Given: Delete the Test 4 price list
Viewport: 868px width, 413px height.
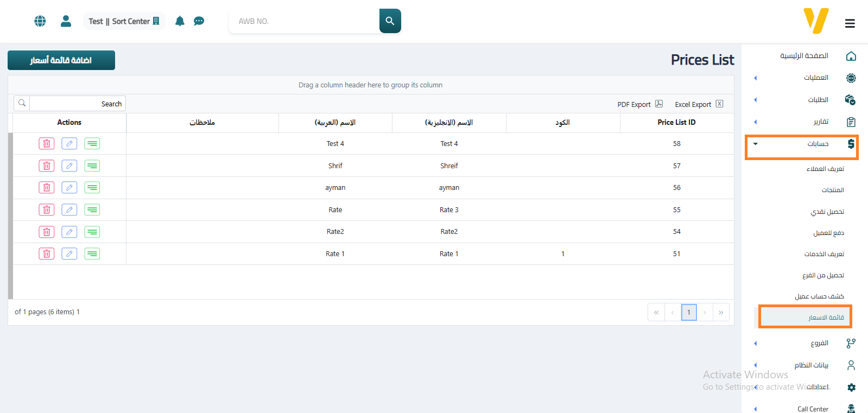Looking at the screenshot, I should 47,144.
